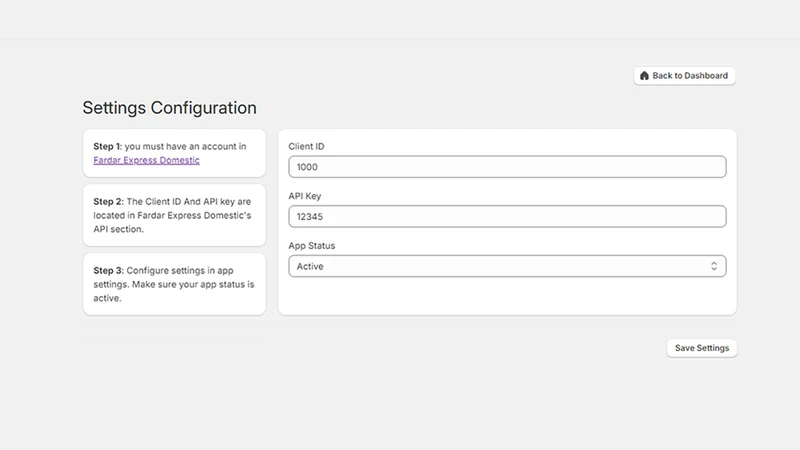
Task: Open the App Status dropdown
Action: coord(507,266)
